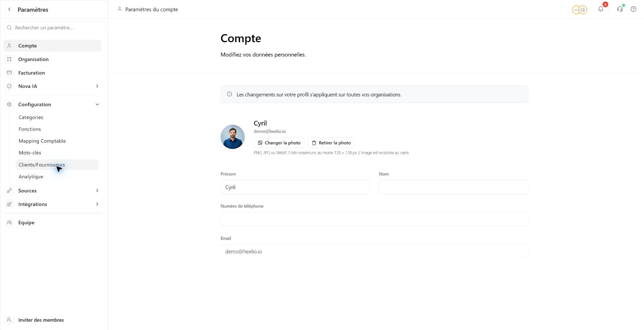This screenshot has height=330, width=644.
Task: Click the Intégrations icon in sidebar
Action: pyautogui.click(x=9, y=204)
